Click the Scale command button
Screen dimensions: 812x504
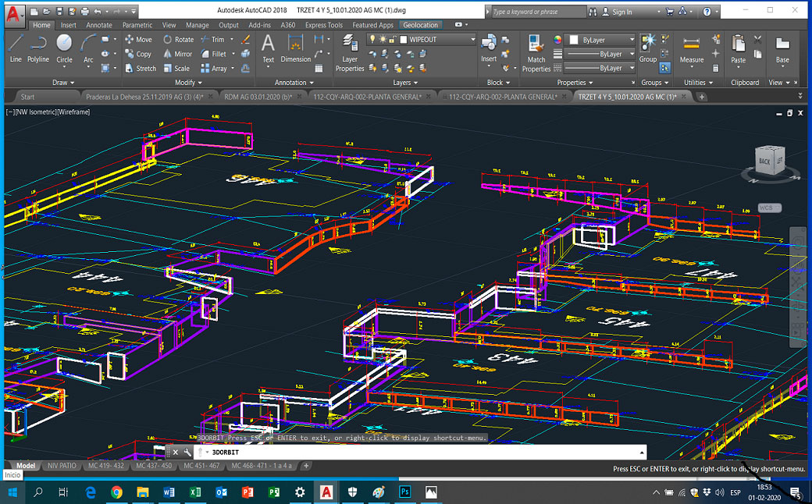[176, 69]
